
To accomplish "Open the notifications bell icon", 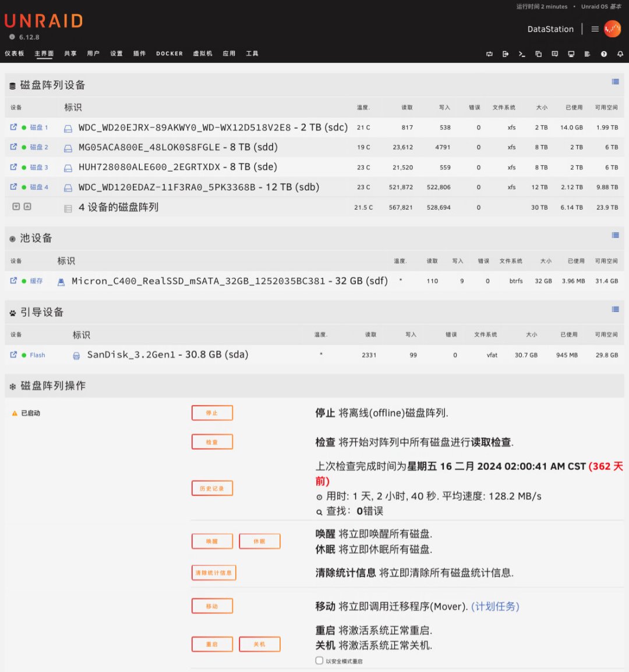I will tap(620, 54).
